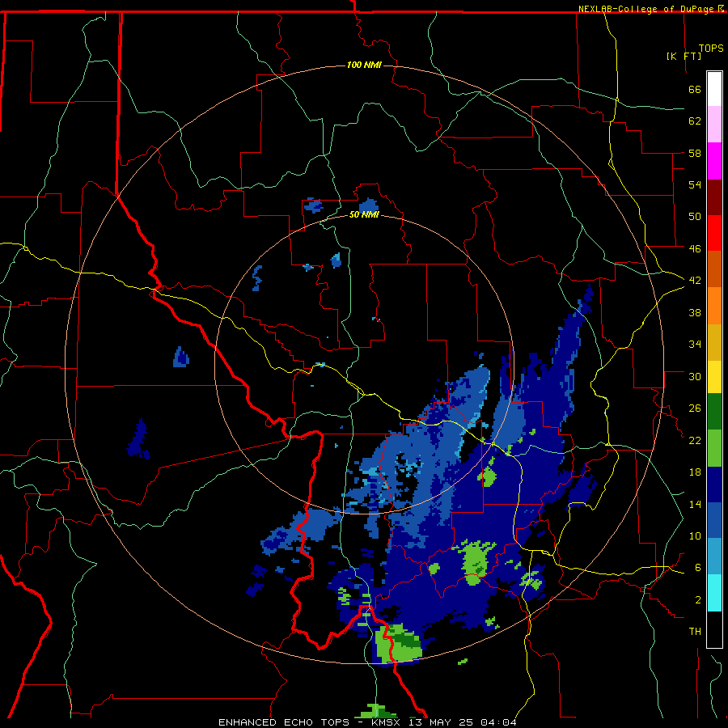The width and height of the screenshot is (728, 728).
Task: Pick the light blue legend color block
Action: 714,557
